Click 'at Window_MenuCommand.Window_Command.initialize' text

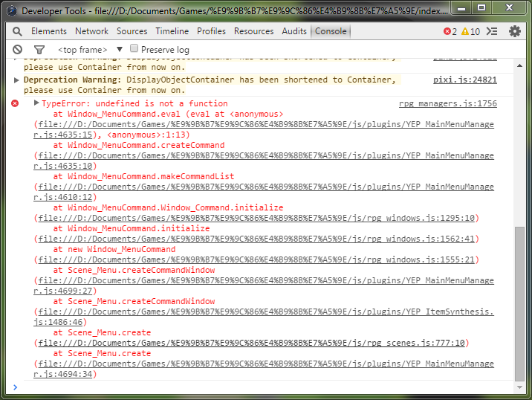168,207
